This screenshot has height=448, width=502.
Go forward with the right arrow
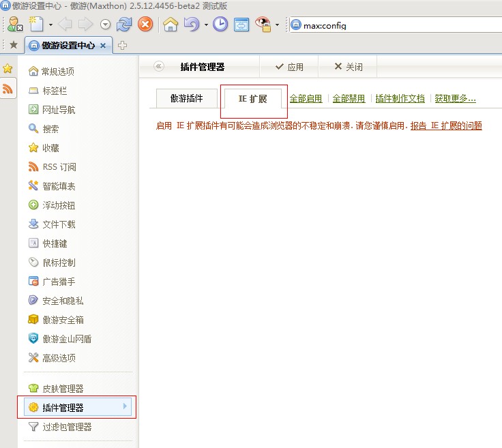point(85,25)
